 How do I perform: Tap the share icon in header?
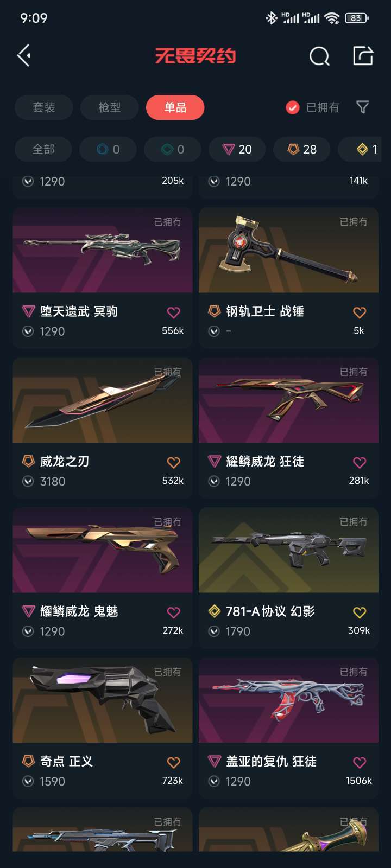363,55
